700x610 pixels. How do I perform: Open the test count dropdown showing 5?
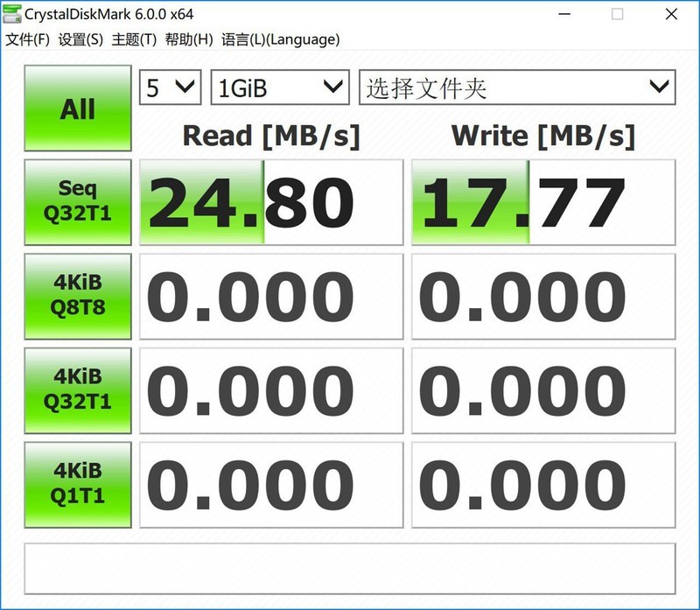click(169, 87)
